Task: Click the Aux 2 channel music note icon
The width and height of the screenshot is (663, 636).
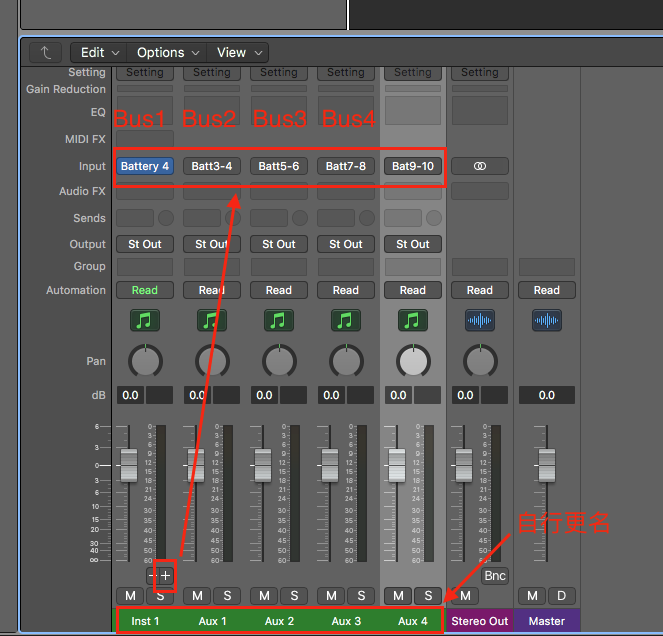Action: point(279,320)
